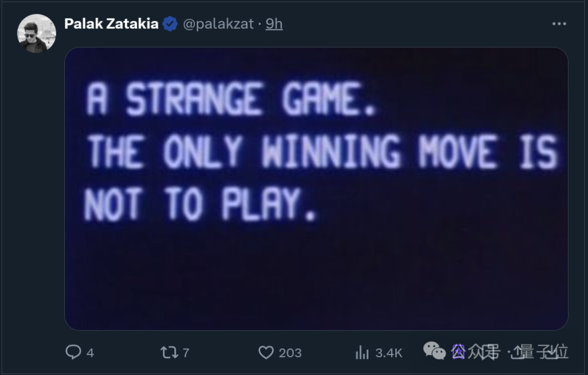Open the three-dot more options menu

click(559, 24)
